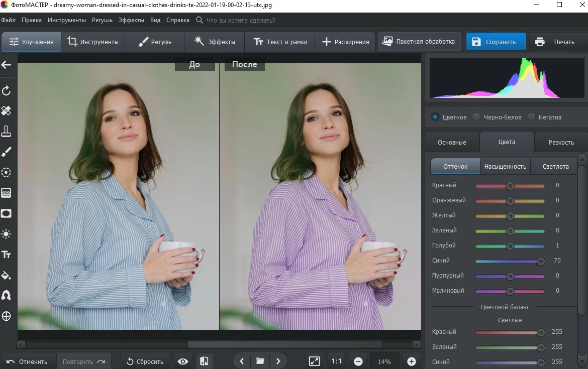The image size is (588, 369).
Task: Open the Вид menu
Action: tap(155, 20)
